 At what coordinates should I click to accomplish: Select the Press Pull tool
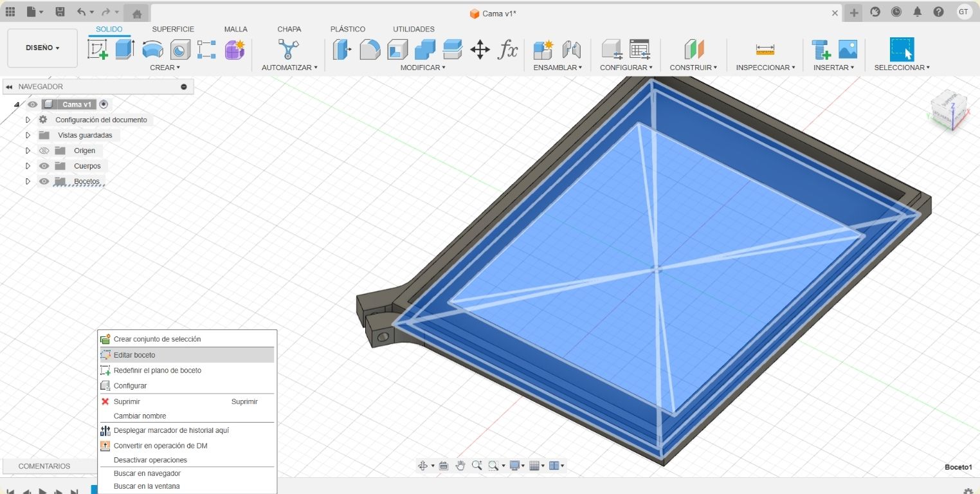pos(342,50)
